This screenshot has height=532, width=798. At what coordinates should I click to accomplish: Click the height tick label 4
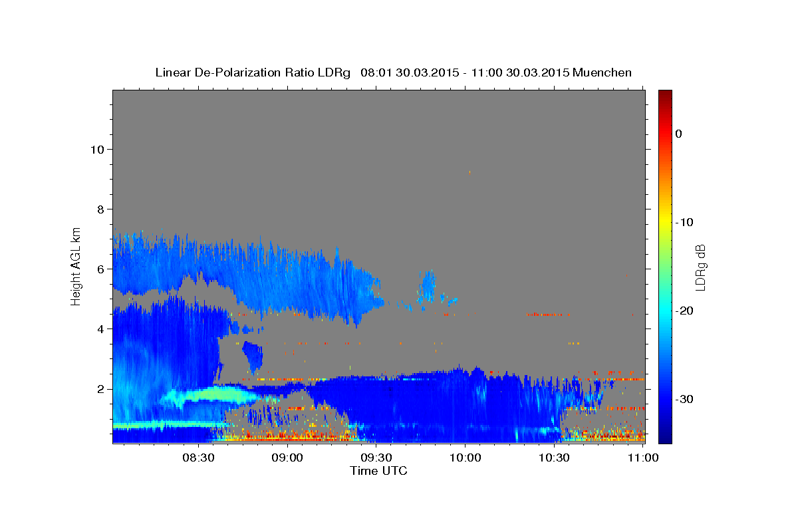pos(100,329)
